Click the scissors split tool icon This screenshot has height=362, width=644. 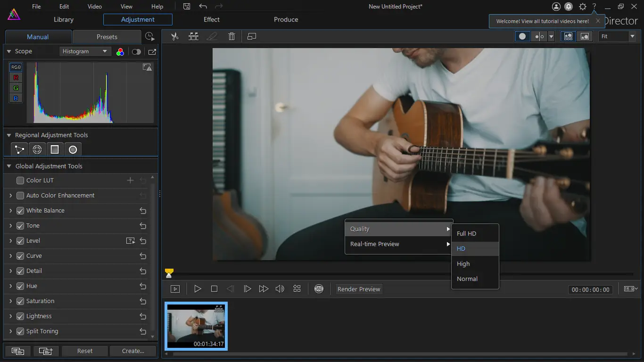point(175,36)
